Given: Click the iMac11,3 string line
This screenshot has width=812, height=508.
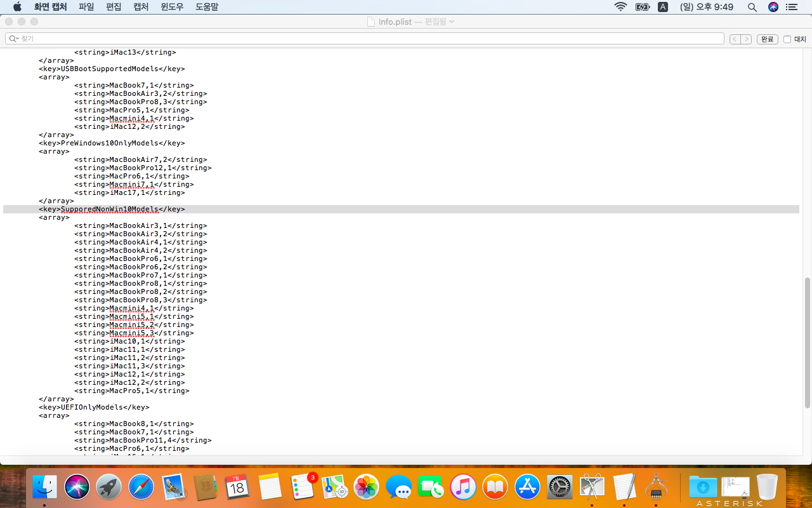Looking at the screenshot, I should click(x=129, y=366).
